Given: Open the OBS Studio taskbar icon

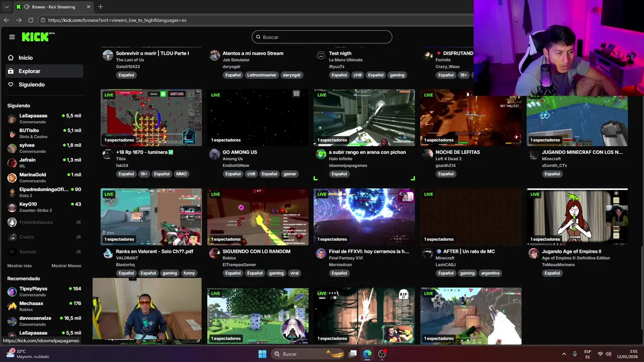Looking at the screenshot, I should click(x=382, y=354).
